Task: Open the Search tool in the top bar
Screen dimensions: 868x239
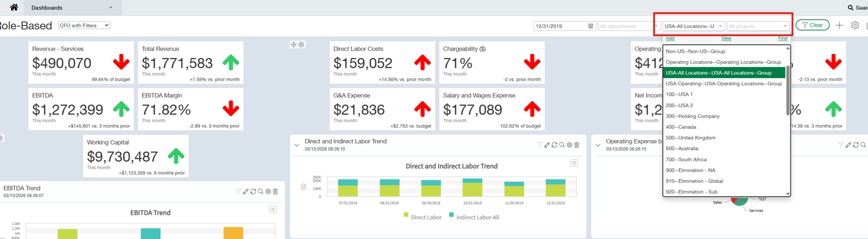Action: point(858,8)
